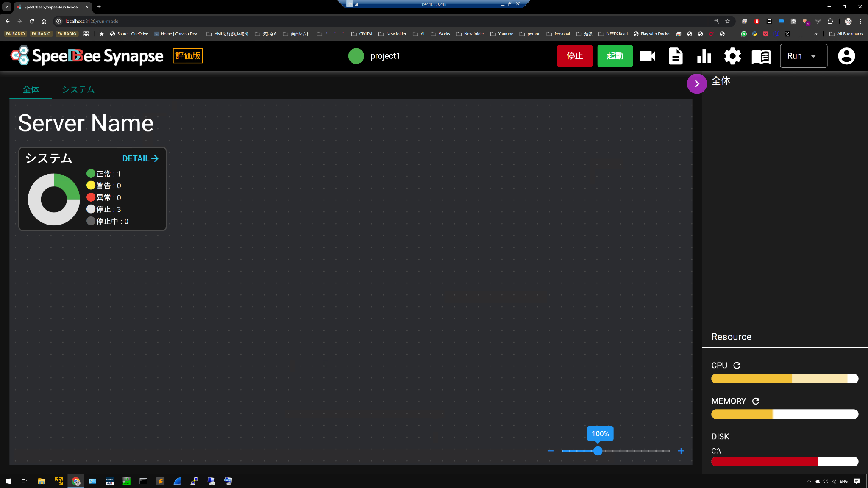Image resolution: width=868 pixels, height=488 pixels.
Task: Open the user account icon
Action: click(x=846, y=56)
